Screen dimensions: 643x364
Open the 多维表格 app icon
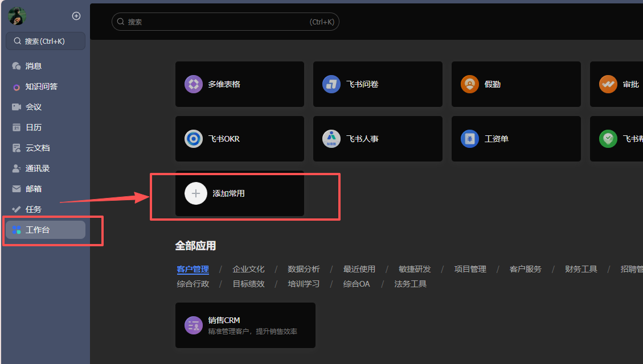pyautogui.click(x=194, y=84)
